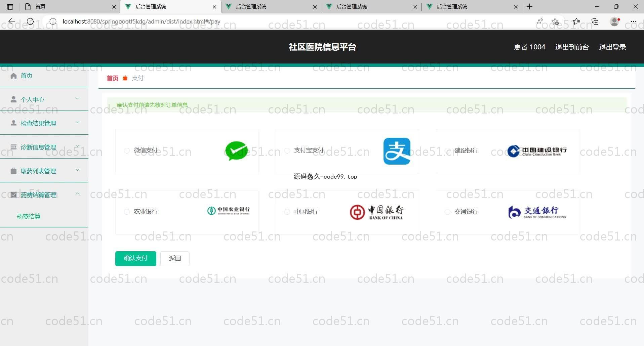Click the list icon beside 诊断信息管理
Viewport: 644px width, 346px height.
(x=13, y=147)
